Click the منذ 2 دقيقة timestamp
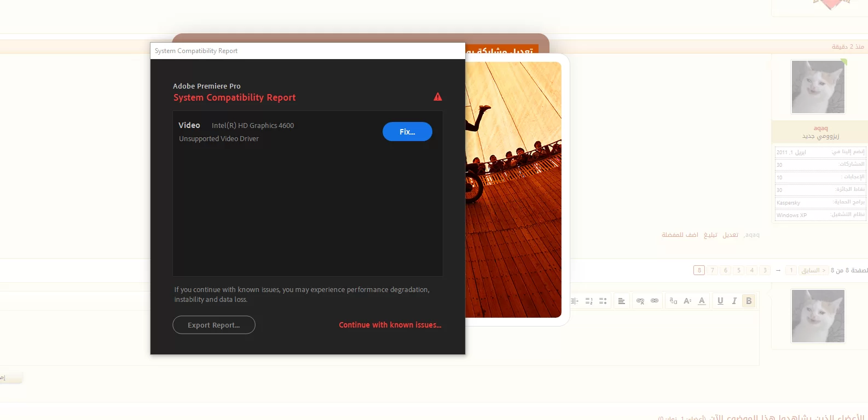The image size is (868, 420). (x=848, y=46)
